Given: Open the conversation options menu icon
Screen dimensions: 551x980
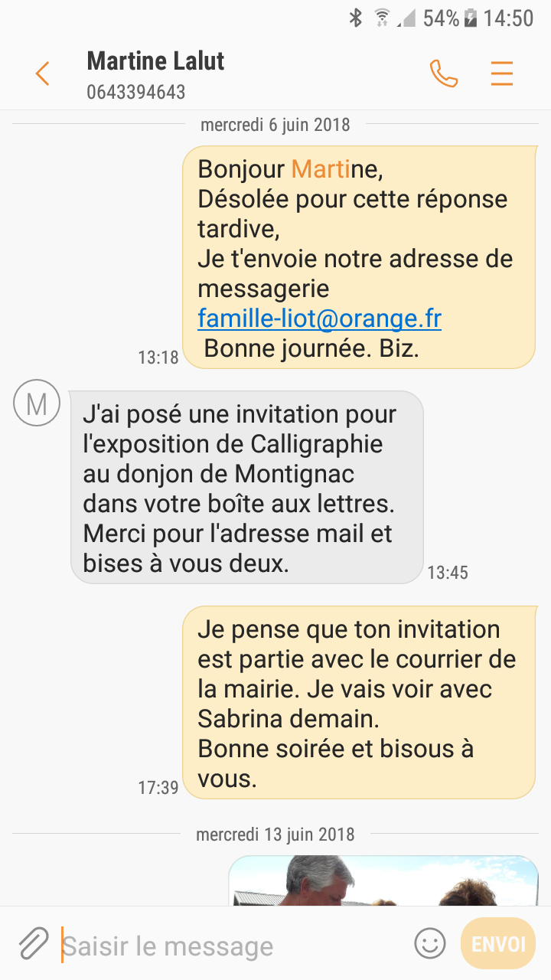Looking at the screenshot, I should (502, 73).
